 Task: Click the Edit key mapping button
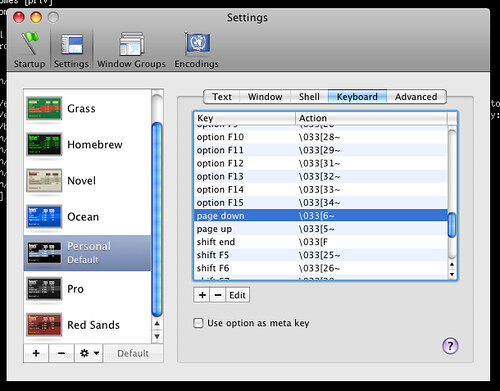(237, 295)
